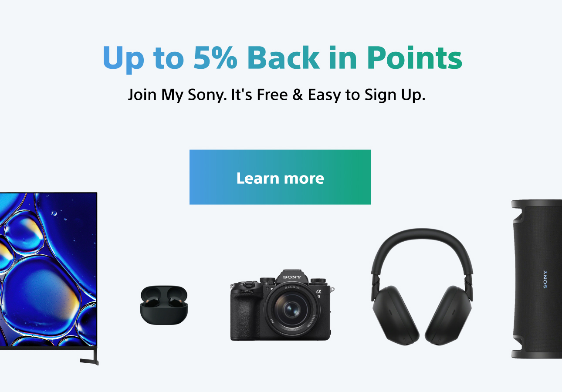Viewport: 562px width, 392px height.
Task: Click the SONY logo on the speaker
Action: pos(545,279)
